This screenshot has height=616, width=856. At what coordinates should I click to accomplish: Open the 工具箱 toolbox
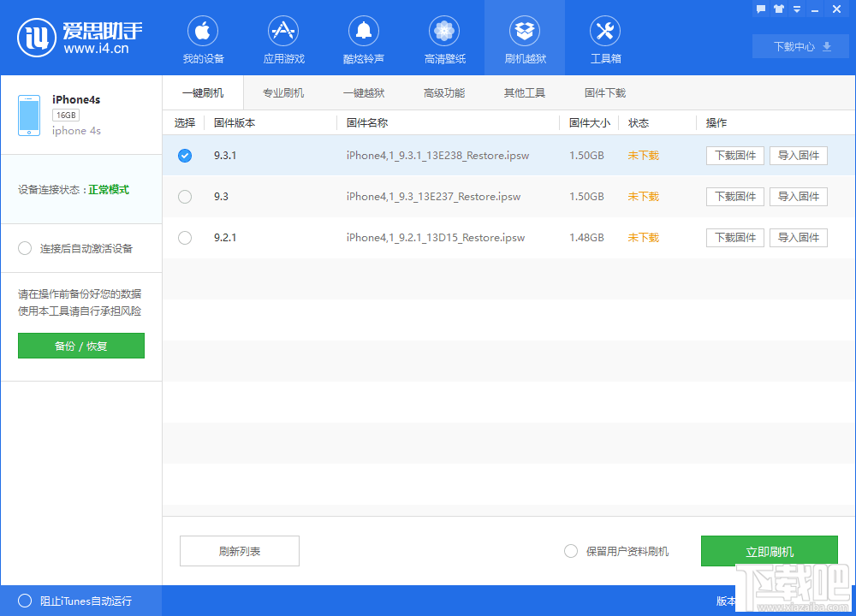coord(605,38)
